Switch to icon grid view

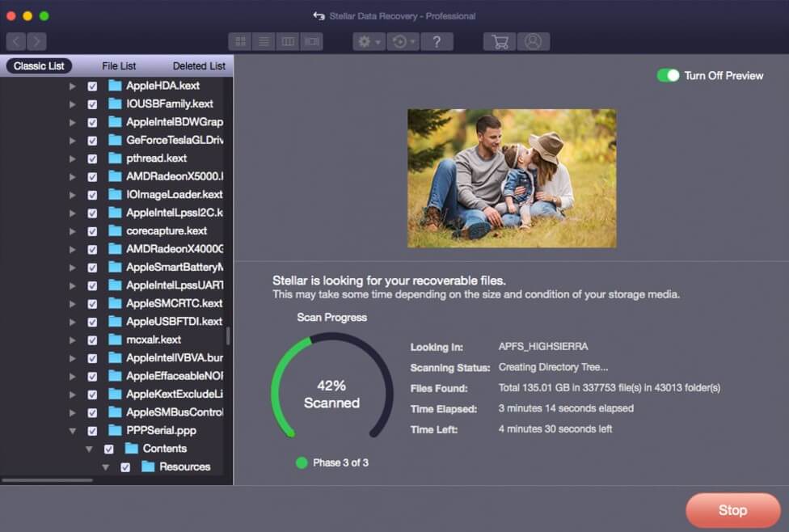(x=240, y=42)
